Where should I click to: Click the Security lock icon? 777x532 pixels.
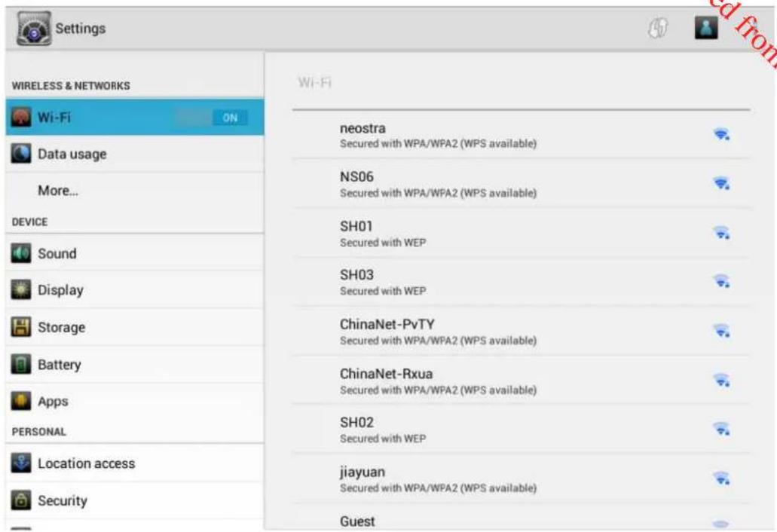(21, 500)
